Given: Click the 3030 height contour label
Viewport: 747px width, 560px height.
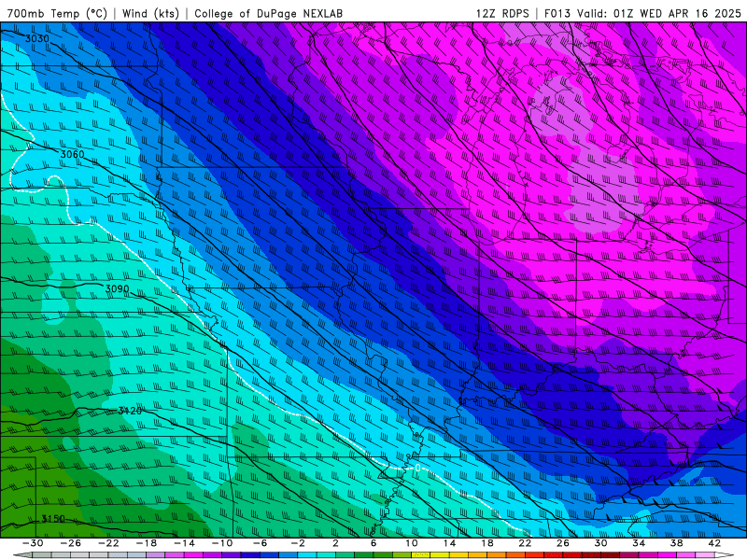Looking at the screenshot, I should tap(36, 38).
